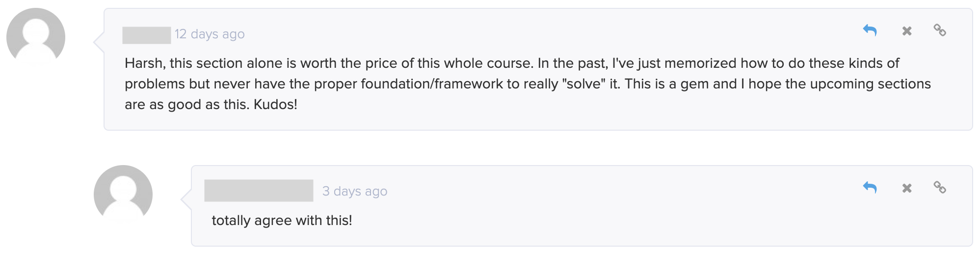Screen dimensions: 980x254
Task: Delete the 12 days ago comment with X
Action: pyautogui.click(x=907, y=31)
